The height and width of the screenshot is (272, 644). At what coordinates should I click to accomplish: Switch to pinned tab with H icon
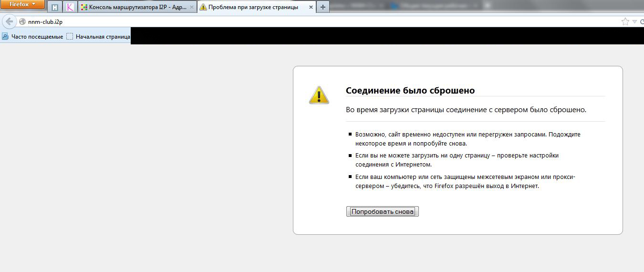tap(55, 7)
